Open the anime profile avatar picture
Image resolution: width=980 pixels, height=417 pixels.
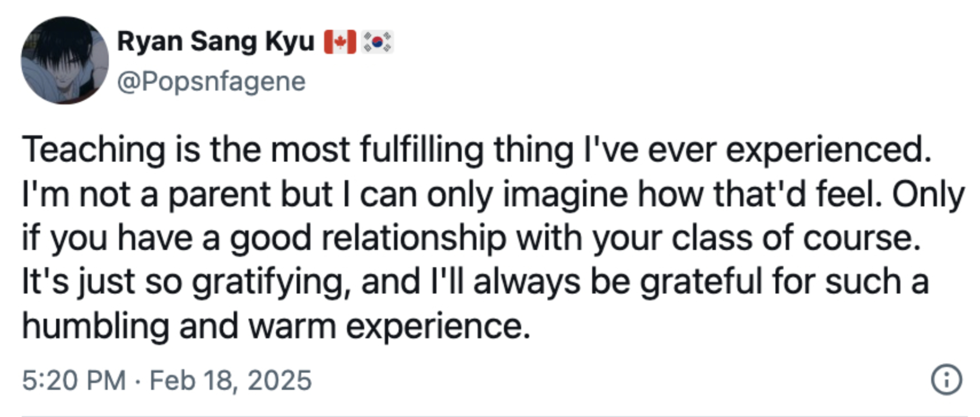coord(65,60)
